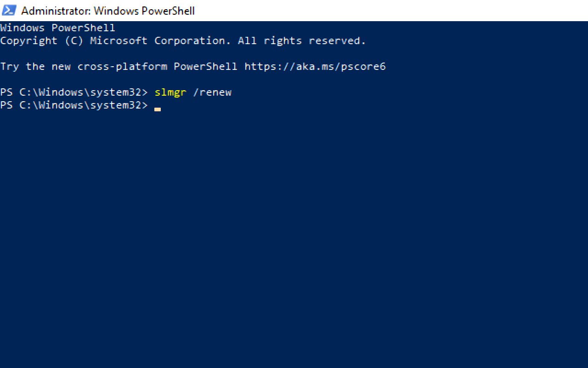Click the https://aka.ms/pscore6 URL
This screenshot has height=368, width=588.
click(x=315, y=67)
